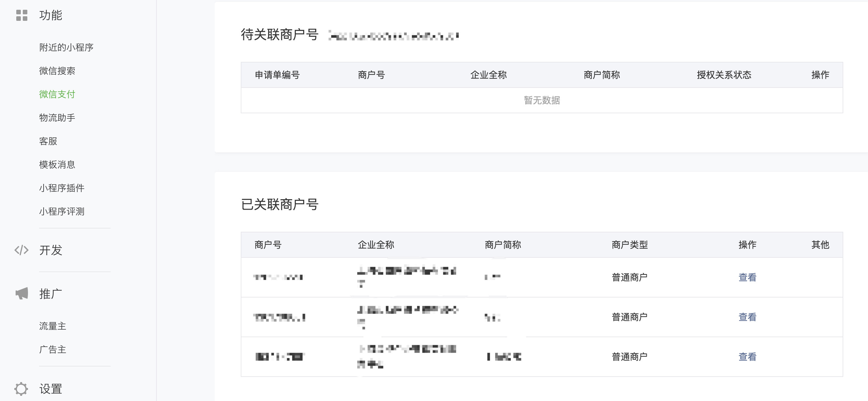
Task: View the first linked merchant's 查看 link
Action: [747, 277]
